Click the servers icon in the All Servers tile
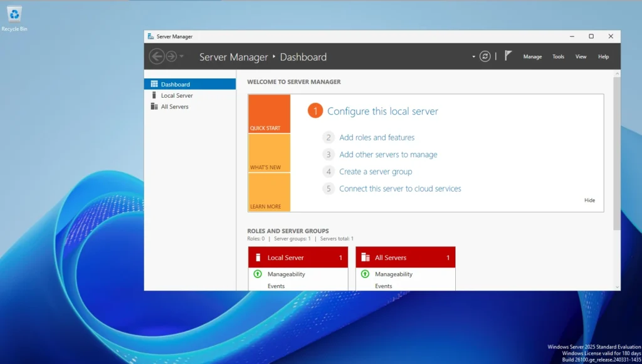642x364 pixels. click(366, 257)
